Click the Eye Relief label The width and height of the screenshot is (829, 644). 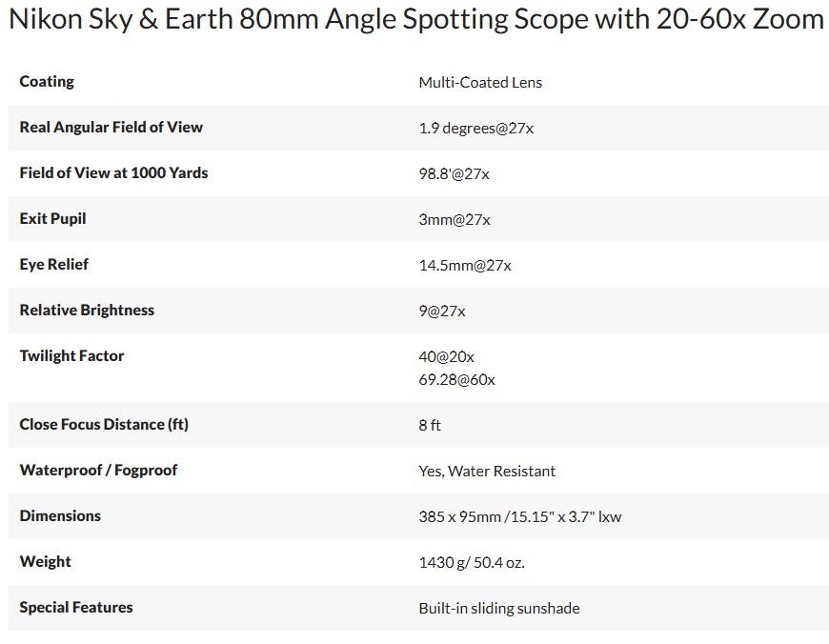54,265
